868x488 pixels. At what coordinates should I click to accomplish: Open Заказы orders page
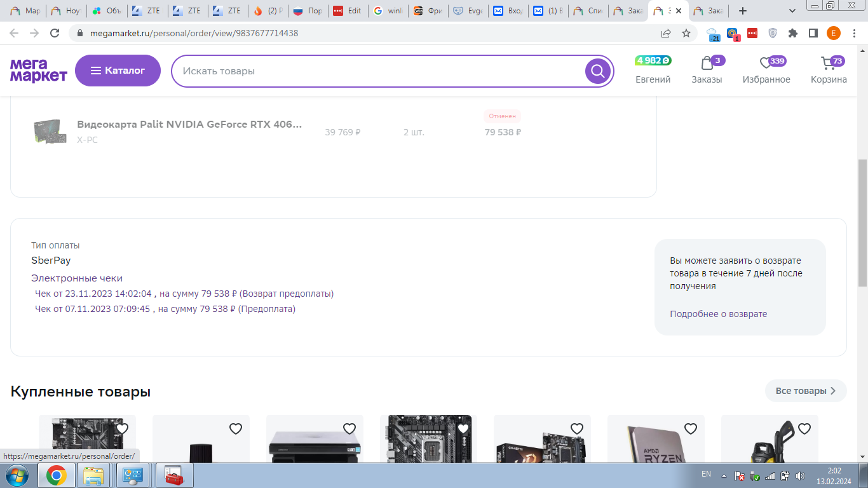click(x=707, y=70)
